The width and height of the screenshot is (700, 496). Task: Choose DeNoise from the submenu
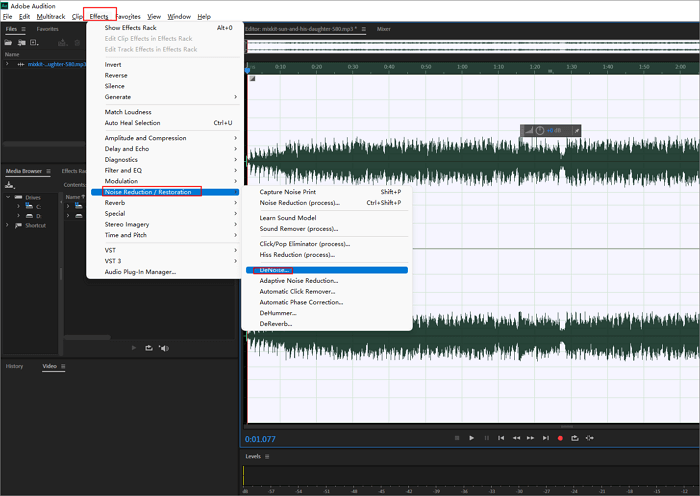coord(327,270)
